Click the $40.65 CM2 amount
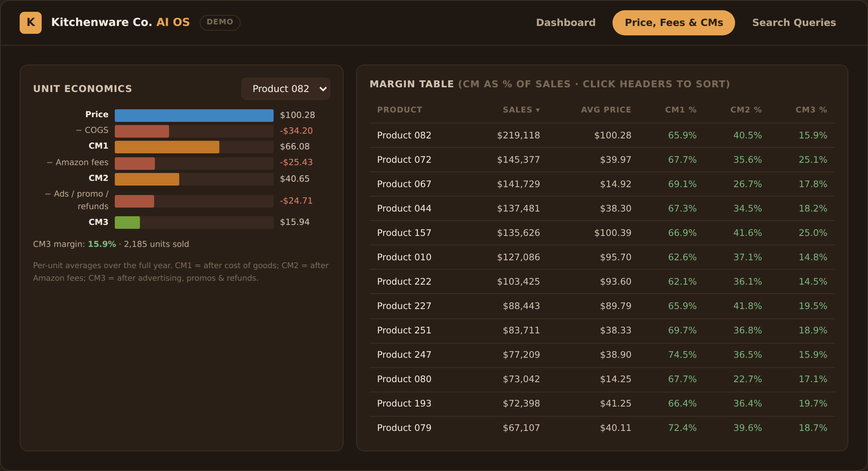Viewport: 868px width, 471px height. pyautogui.click(x=295, y=179)
